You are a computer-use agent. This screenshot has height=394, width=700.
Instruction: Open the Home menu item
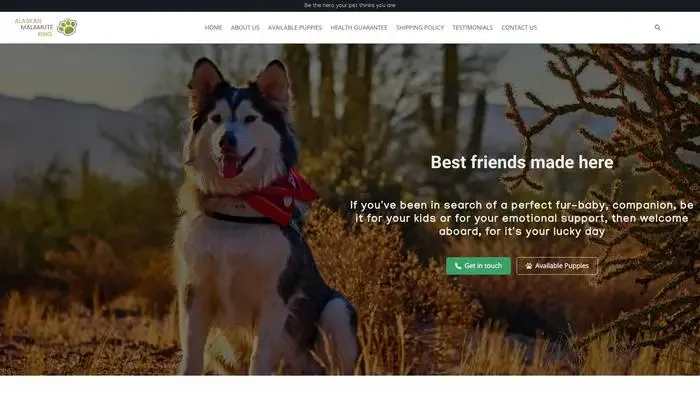[x=213, y=28]
